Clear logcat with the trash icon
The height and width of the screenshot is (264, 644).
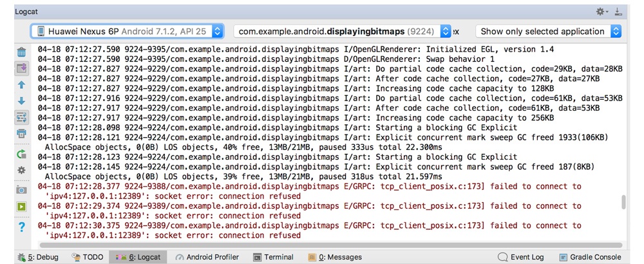point(21,52)
